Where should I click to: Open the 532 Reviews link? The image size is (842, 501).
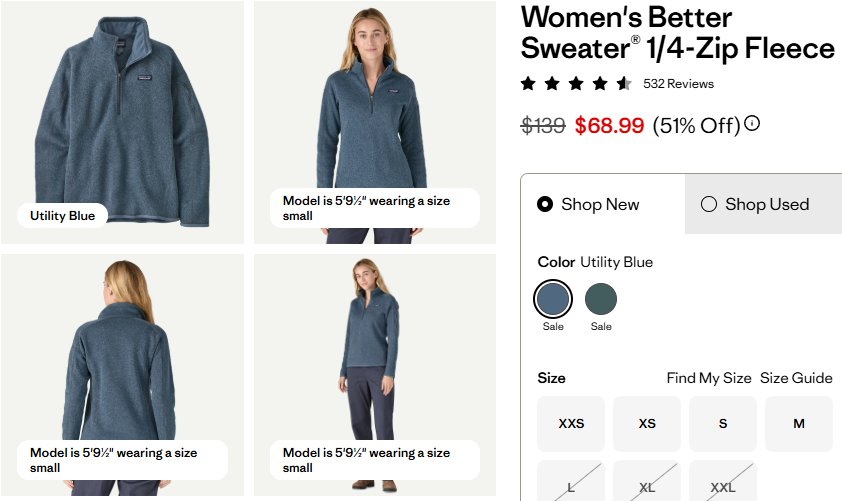[x=678, y=84]
